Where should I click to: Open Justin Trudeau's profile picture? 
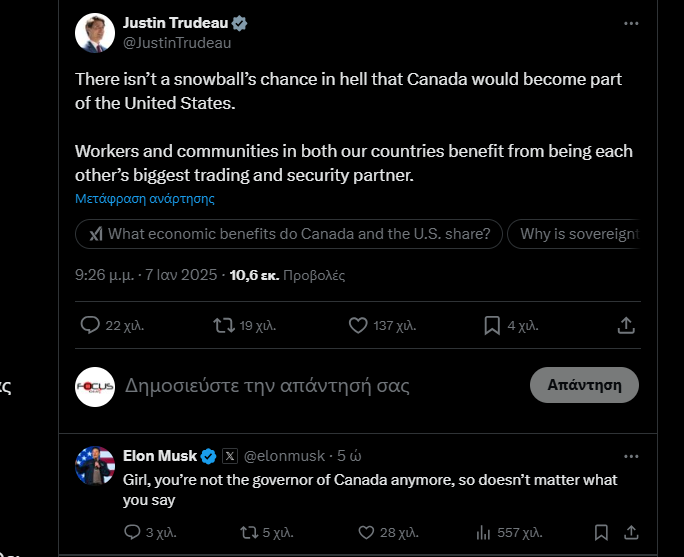pyautogui.click(x=95, y=33)
